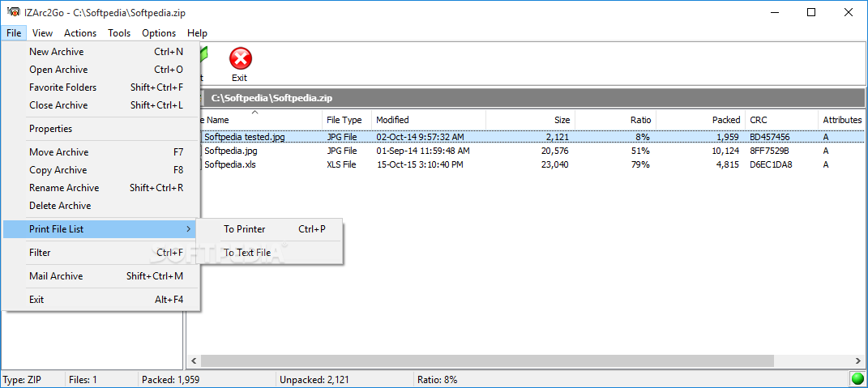Minimize the IZArc2Go window
Screen dimensions: 868x388
click(775, 13)
